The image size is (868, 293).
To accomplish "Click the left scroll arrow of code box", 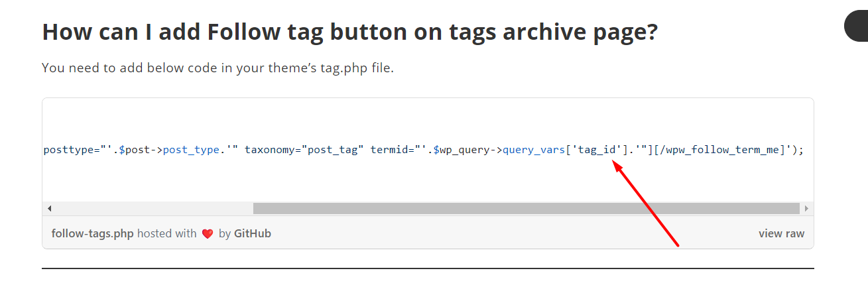I will click(50, 209).
